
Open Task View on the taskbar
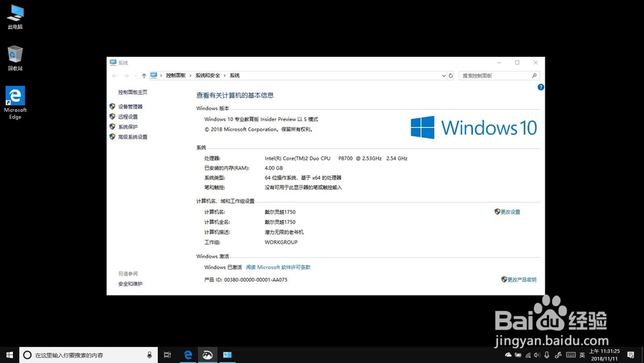[x=167, y=355]
